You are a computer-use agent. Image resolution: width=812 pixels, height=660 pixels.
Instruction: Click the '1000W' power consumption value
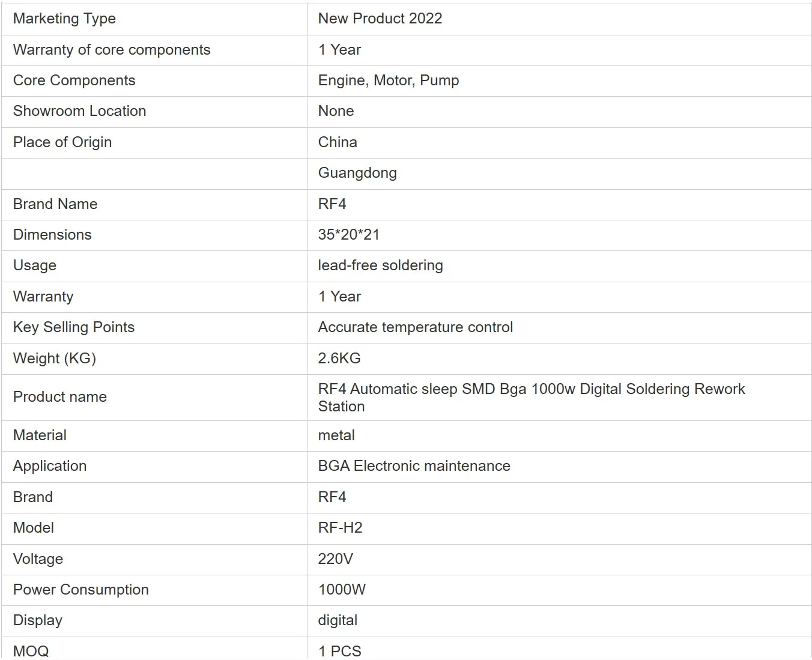[342, 590]
